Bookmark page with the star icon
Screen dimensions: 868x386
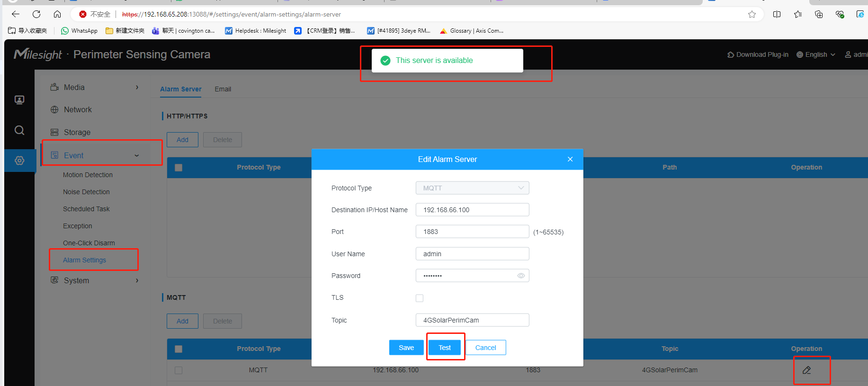[752, 14]
